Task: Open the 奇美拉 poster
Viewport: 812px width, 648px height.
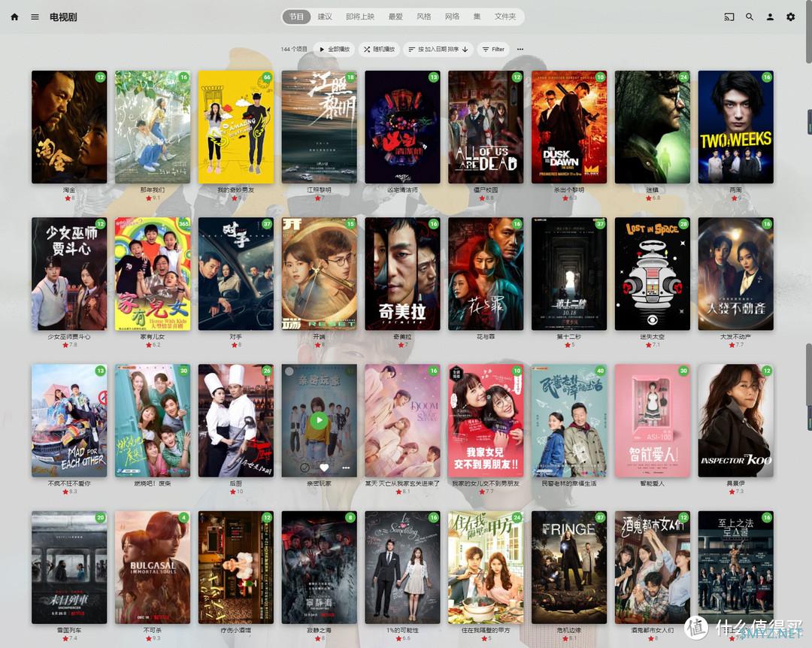Action: (402, 274)
